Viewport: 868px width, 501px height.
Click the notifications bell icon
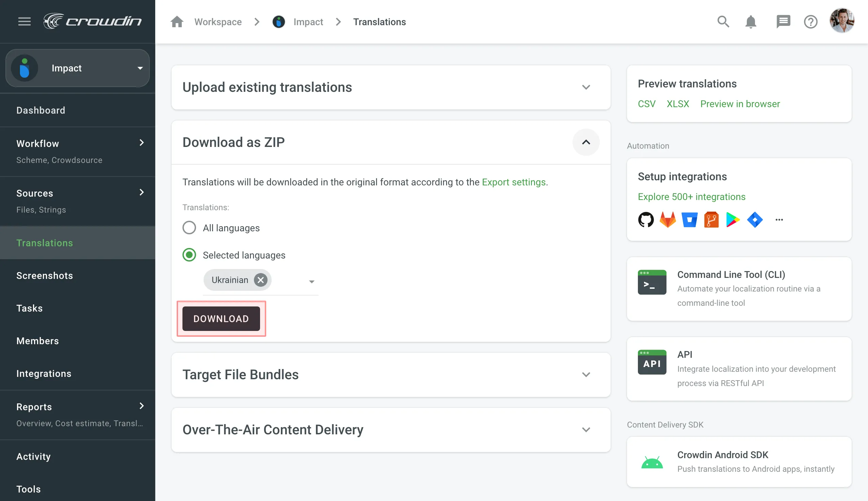click(751, 22)
